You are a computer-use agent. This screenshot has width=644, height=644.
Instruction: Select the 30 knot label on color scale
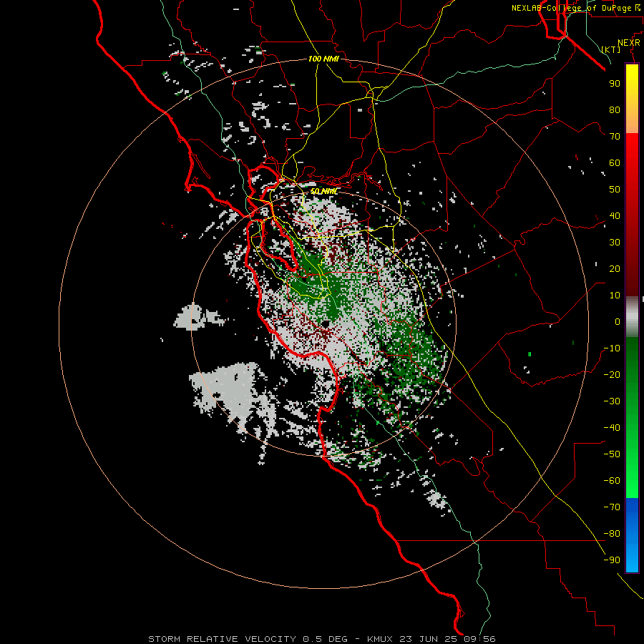coord(615,243)
